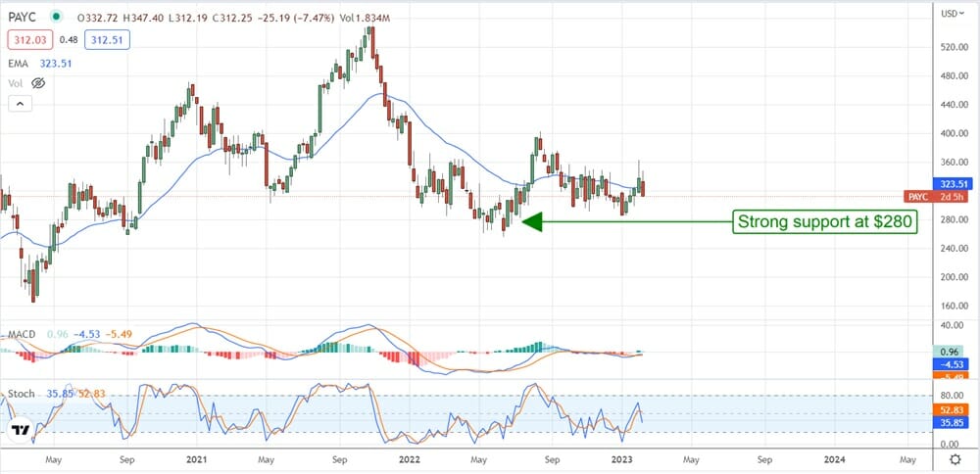Click the red 312.03 sell price button
Viewport: 980px width, 474px height.
click(28, 38)
